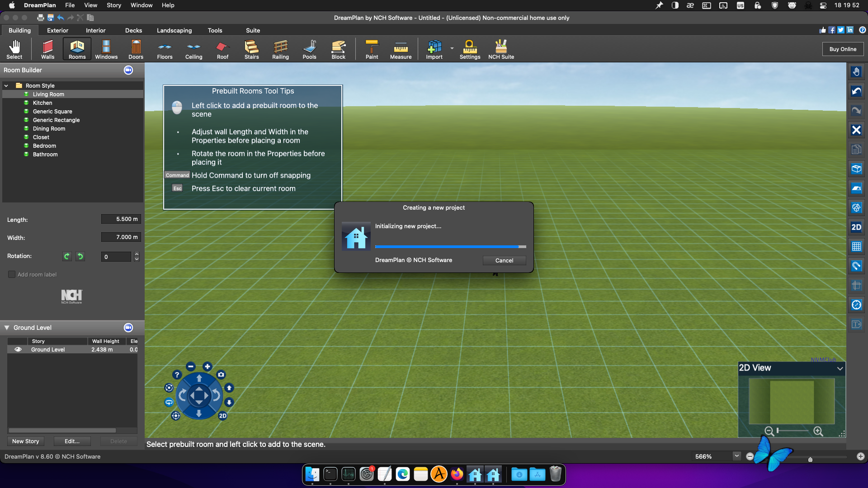Activate the Paint tool

coord(372,49)
